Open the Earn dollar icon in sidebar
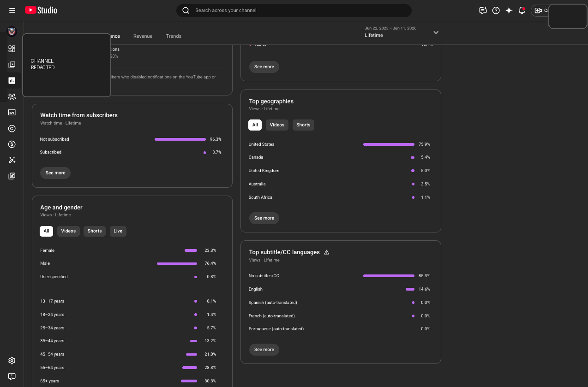The height and width of the screenshot is (387, 588). pos(12,144)
